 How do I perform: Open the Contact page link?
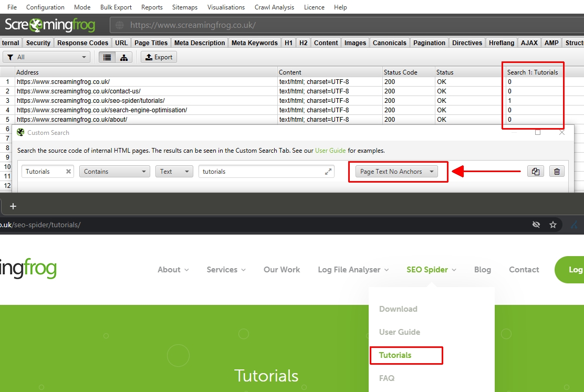click(x=524, y=270)
